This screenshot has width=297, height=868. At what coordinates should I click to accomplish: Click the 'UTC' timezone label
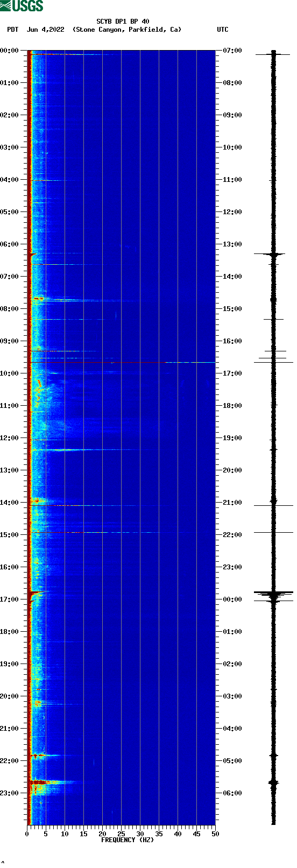point(223,30)
